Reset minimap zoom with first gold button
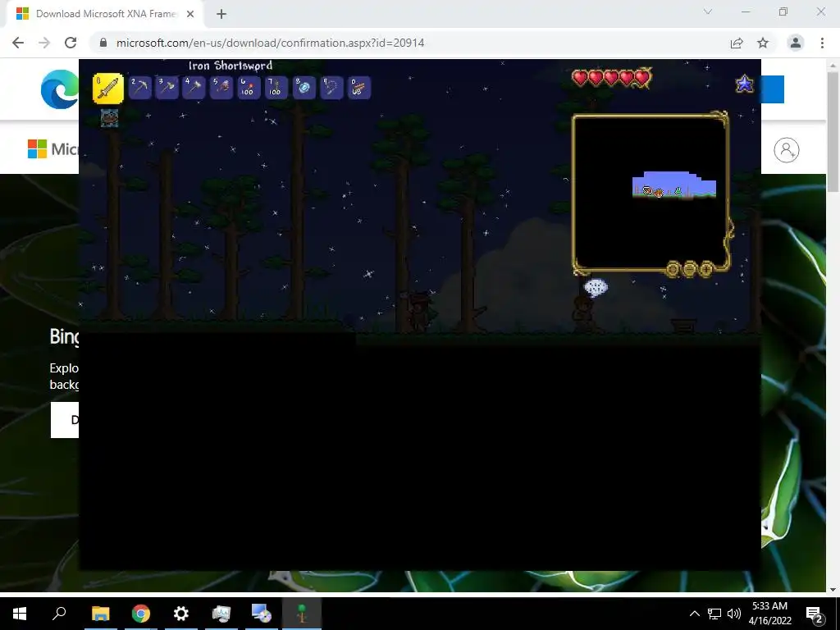 [673, 269]
